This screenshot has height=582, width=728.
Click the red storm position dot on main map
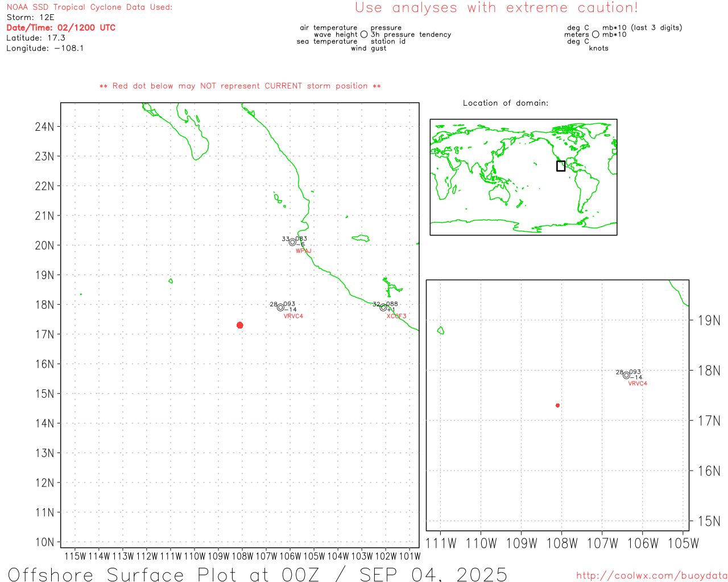point(240,325)
